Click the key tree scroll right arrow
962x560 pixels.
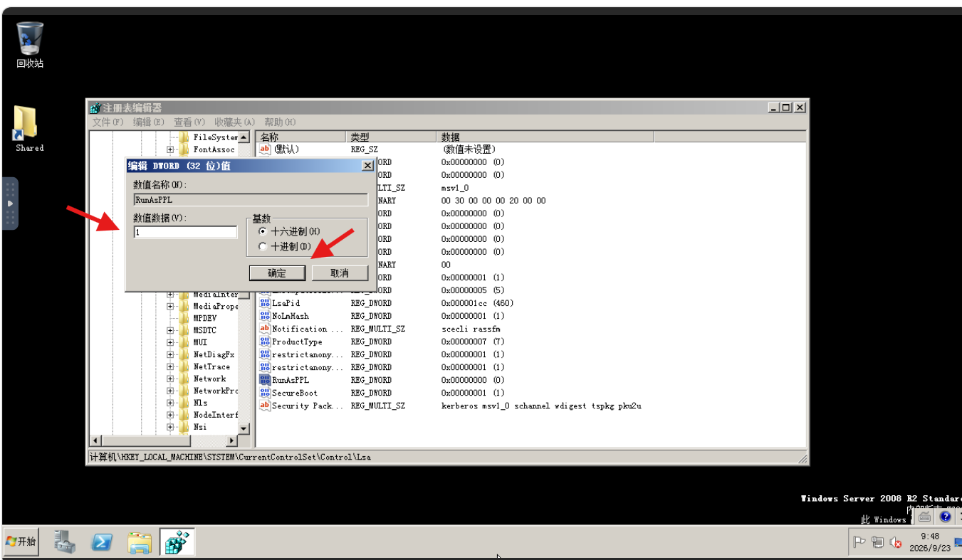(231, 440)
